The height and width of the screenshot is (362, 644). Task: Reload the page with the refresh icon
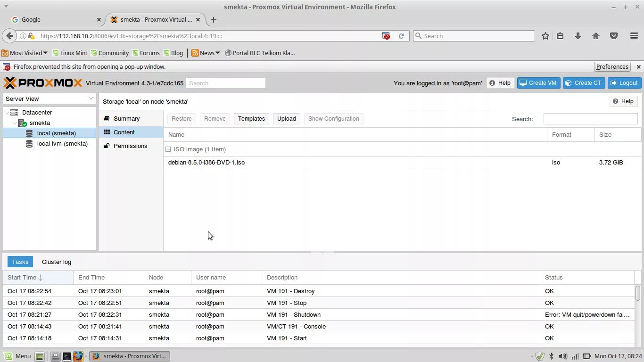point(401,36)
